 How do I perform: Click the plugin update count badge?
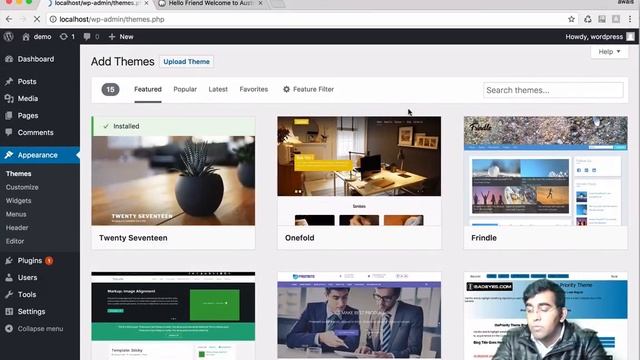49,260
